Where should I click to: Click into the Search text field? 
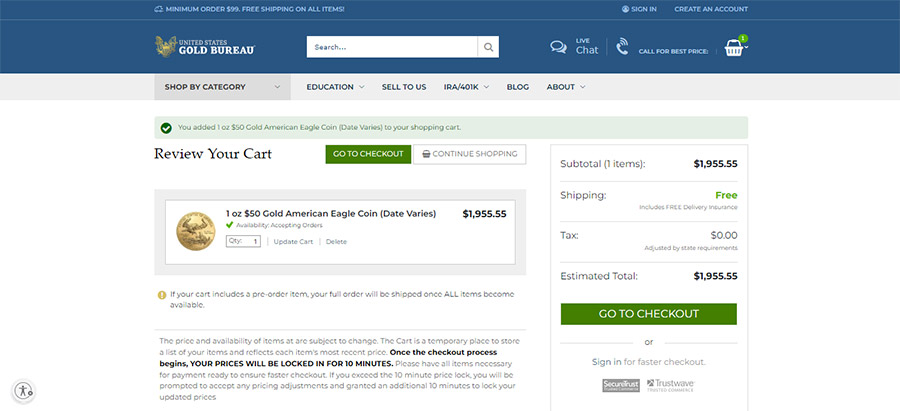pyautogui.click(x=392, y=47)
